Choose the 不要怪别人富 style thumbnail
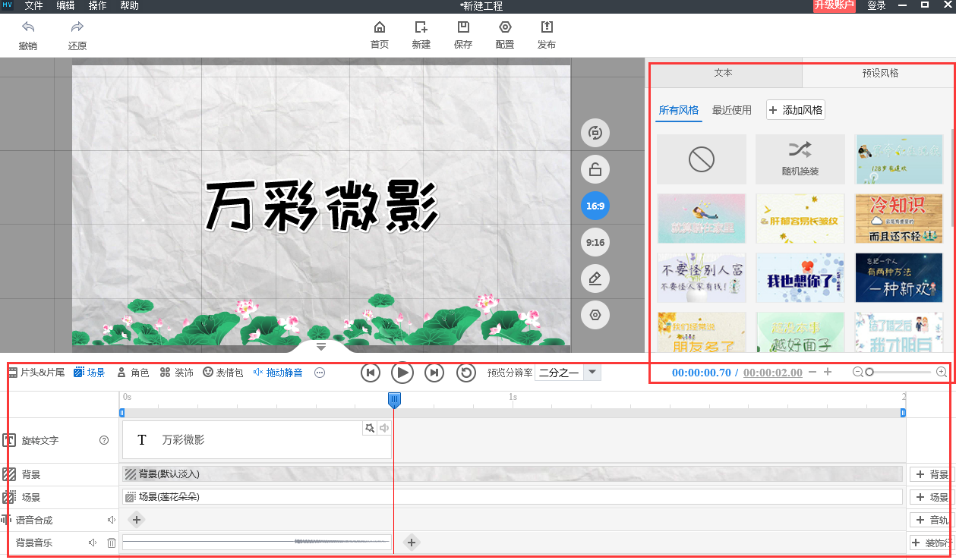956x560 pixels. [702, 278]
